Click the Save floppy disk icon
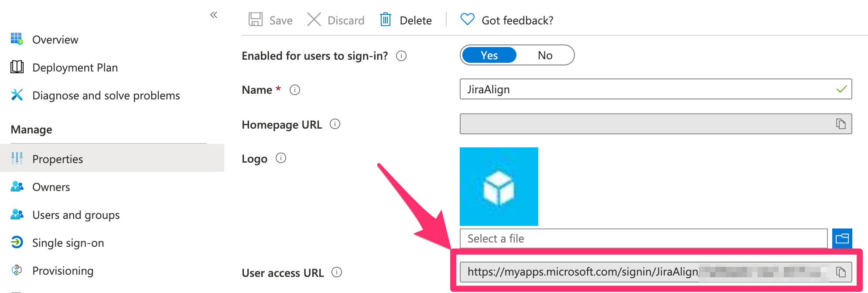 click(256, 20)
